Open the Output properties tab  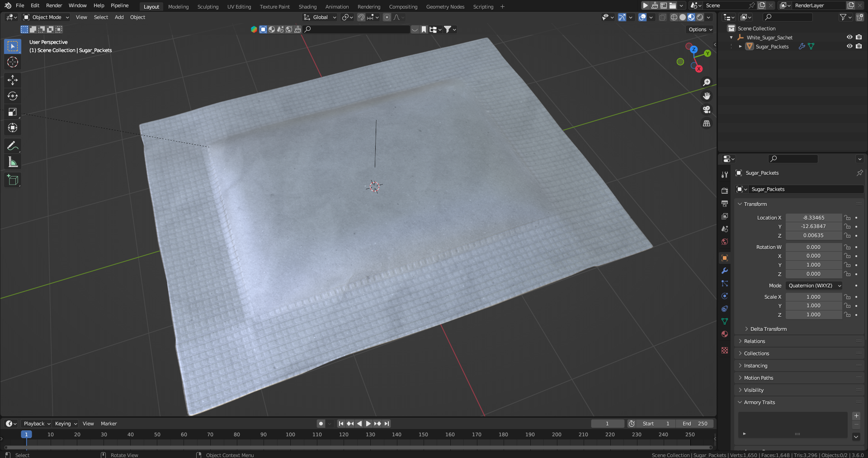point(725,204)
